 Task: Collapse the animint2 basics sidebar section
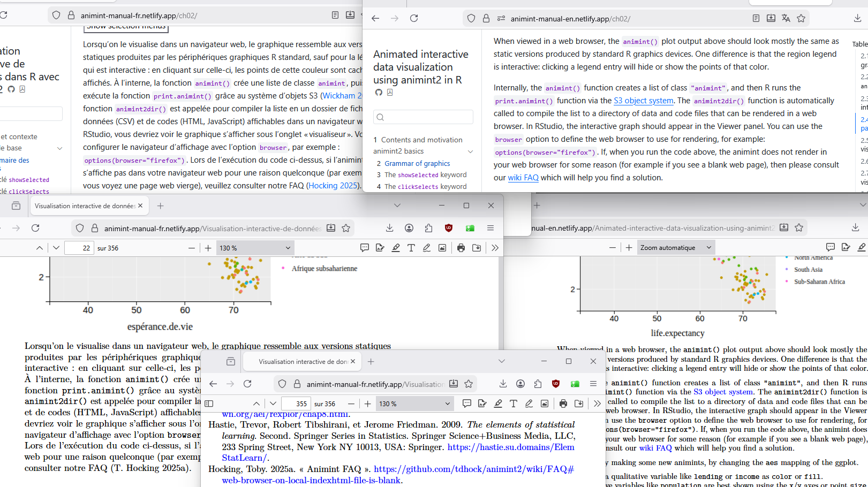[x=470, y=151]
